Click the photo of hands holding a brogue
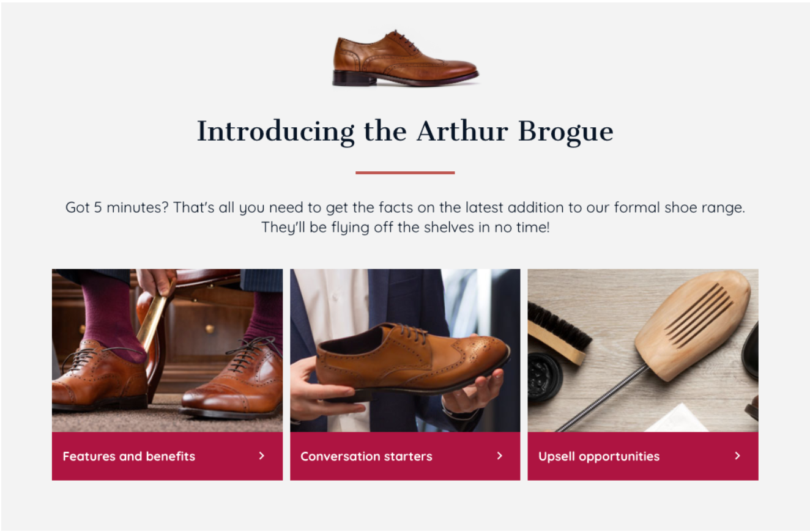Image resolution: width=810 pixels, height=532 pixels. point(405,350)
